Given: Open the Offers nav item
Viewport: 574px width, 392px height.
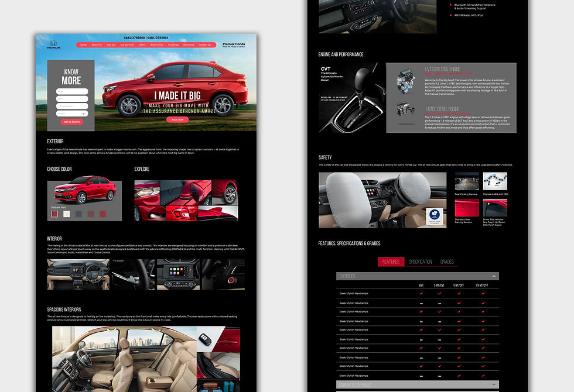Looking at the screenshot, I should 142,45.
